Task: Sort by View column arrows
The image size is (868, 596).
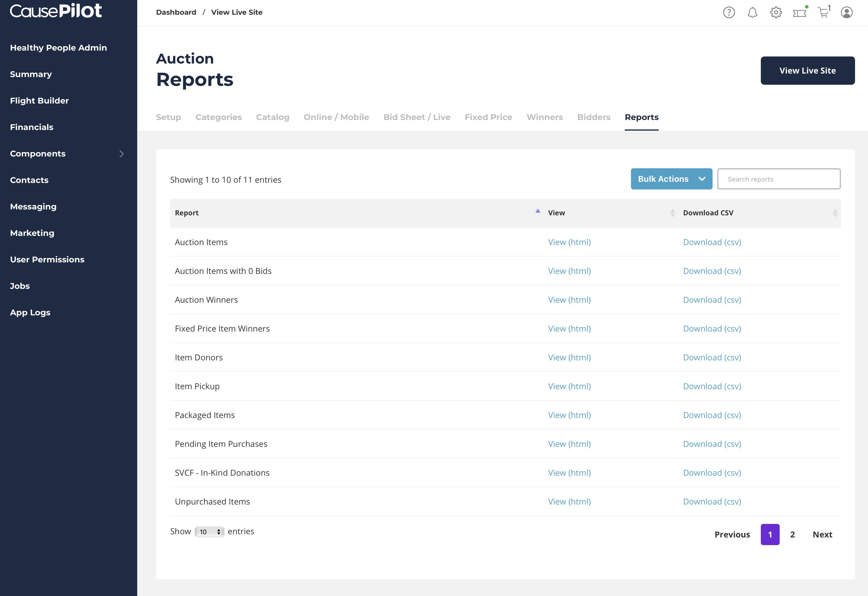Action: 672,213
